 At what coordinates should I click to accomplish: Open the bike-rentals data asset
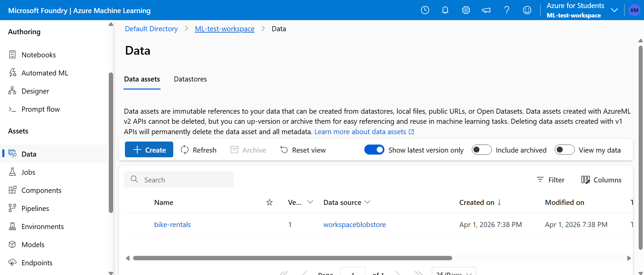click(172, 224)
